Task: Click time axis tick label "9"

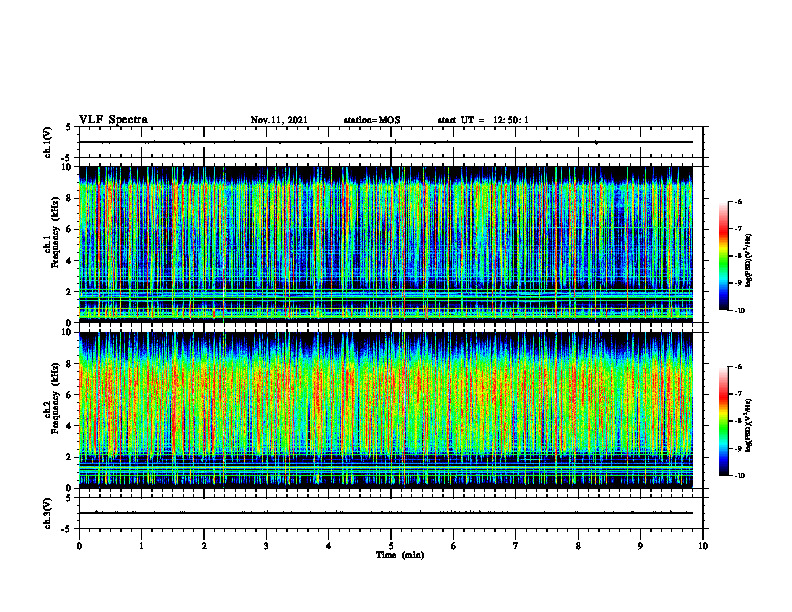Action: point(640,546)
